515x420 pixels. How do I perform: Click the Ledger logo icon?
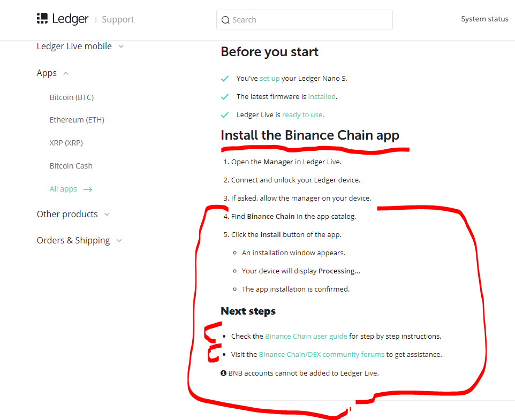(x=42, y=18)
